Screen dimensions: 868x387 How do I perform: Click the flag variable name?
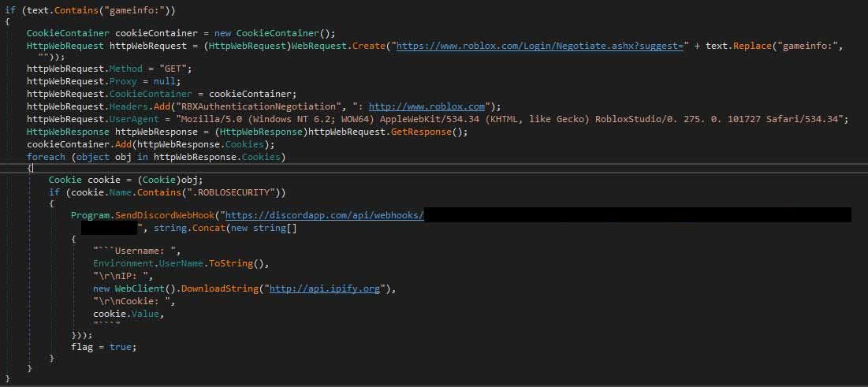(x=82, y=347)
